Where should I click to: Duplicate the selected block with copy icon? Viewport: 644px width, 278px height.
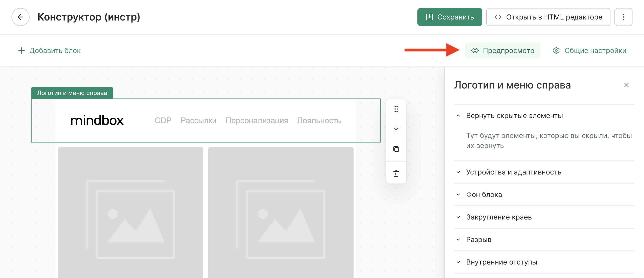pyautogui.click(x=396, y=149)
